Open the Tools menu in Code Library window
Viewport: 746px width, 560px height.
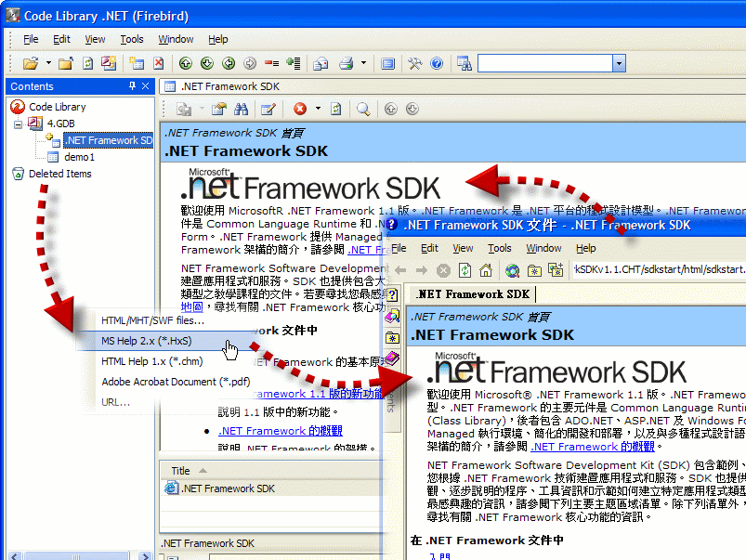(132, 39)
